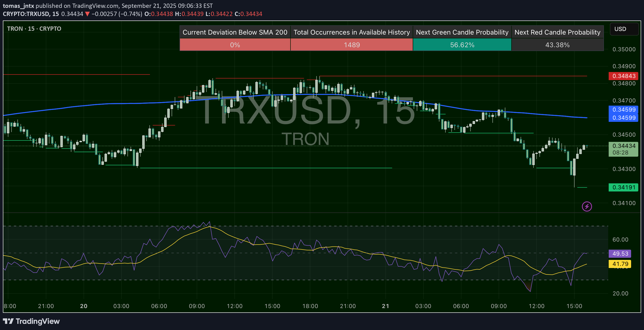Screen dimensions: 644x330
Task: Click the purple lightning bolt icon
Action: pyautogui.click(x=587, y=206)
